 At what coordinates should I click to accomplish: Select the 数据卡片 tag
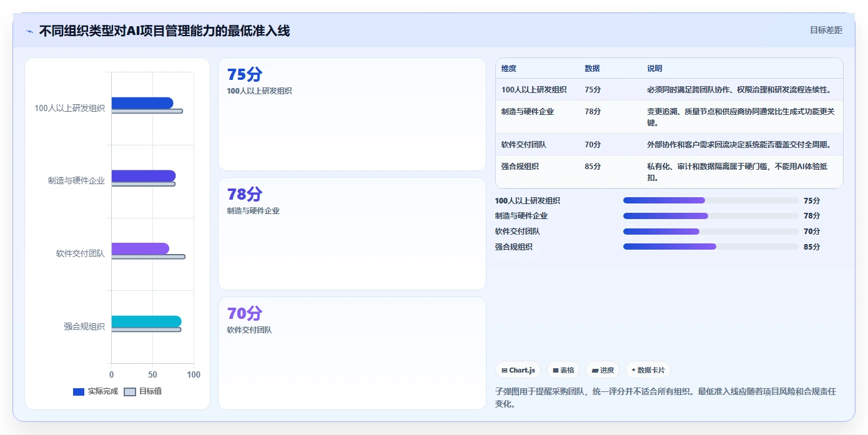(648, 370)
